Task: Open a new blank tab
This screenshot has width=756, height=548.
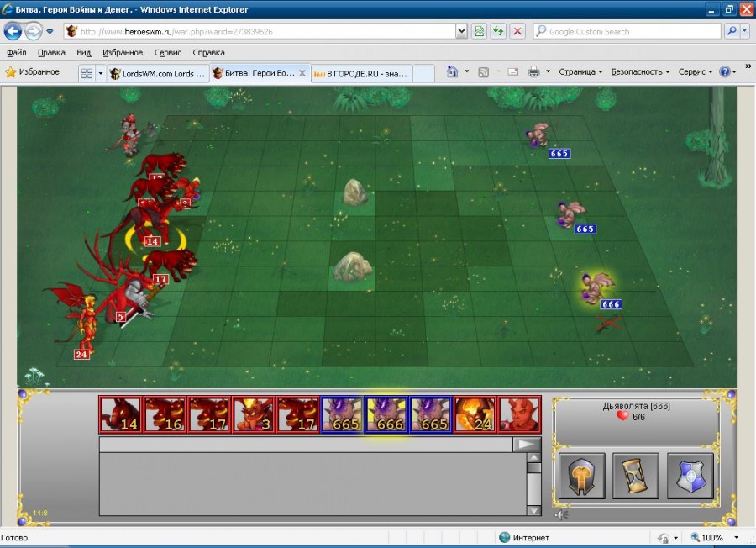Action: click(423, 73)
